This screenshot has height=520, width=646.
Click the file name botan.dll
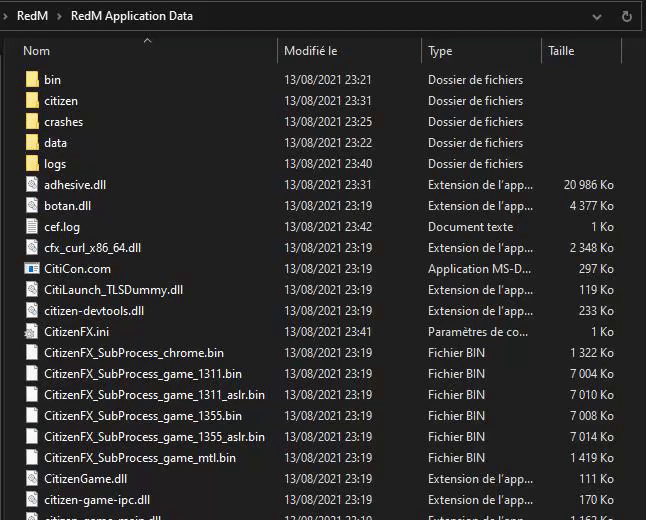[x=68, y=206]
